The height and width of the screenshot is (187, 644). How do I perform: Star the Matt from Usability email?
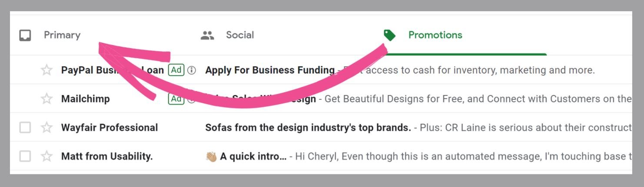tap(46, 156)
